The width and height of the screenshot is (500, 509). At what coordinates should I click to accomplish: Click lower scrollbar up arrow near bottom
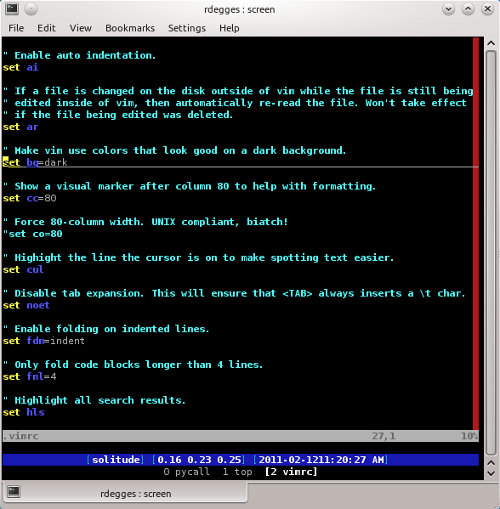coord(491,463)
